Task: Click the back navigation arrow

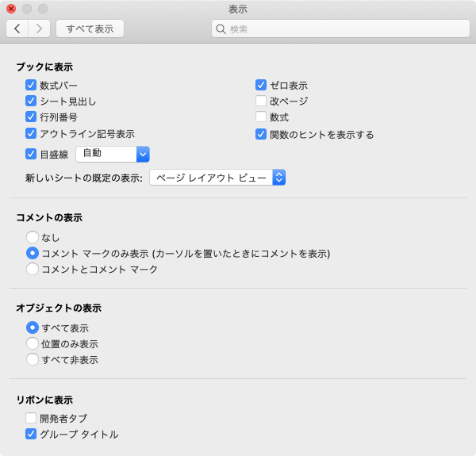Action: click(17, 29)
